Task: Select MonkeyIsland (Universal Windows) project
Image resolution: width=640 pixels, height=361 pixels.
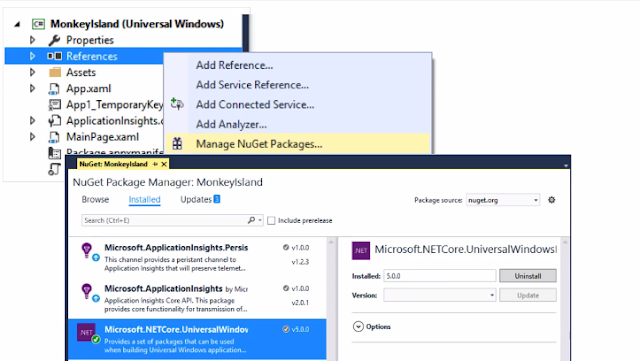Action: click(137, 24)
